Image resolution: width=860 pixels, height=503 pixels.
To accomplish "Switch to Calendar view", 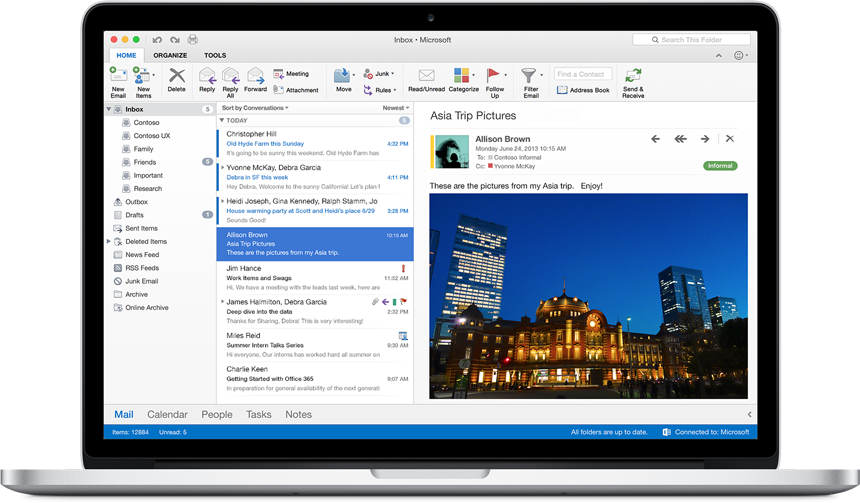I will coord(167,414).
